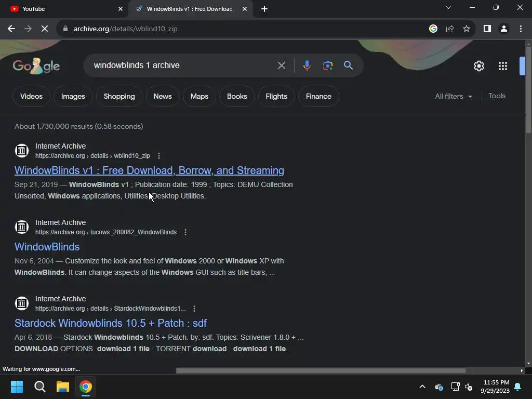Screen dimensions: 532x399
Task: Click the archive.org wblind10_zip breadcrumb URL
Action: pyautogui.click(x=92, y=156)
